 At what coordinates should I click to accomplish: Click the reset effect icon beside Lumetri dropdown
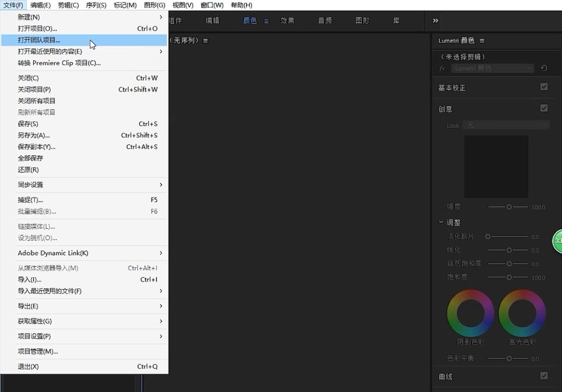pyautogui.click(x=544, y=68)
